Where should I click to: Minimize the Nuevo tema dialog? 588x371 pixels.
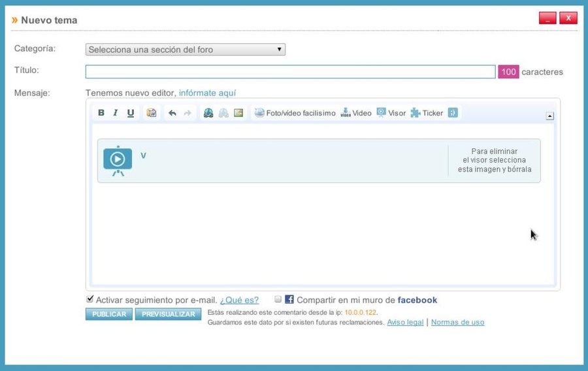(x=547, y=18)
